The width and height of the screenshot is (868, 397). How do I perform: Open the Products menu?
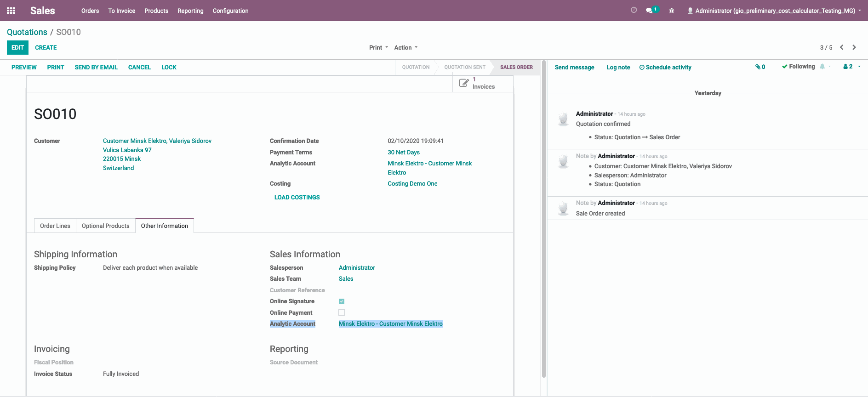156,11
